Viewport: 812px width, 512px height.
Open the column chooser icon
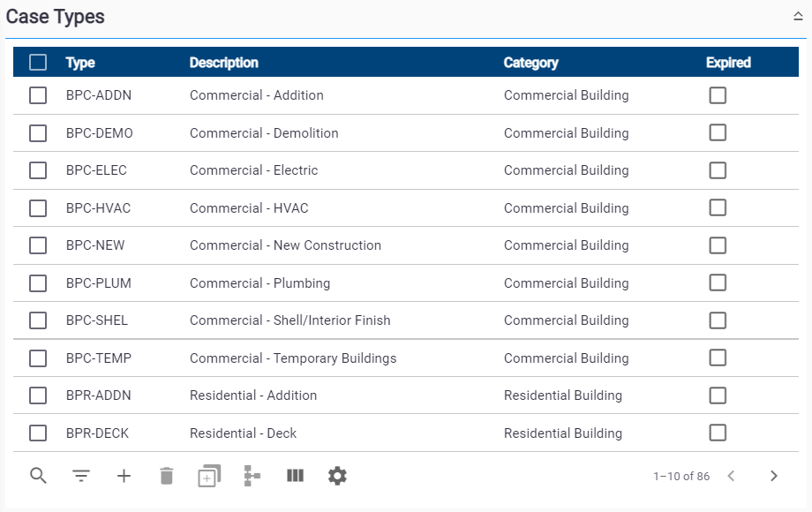[x=295, y=476]
